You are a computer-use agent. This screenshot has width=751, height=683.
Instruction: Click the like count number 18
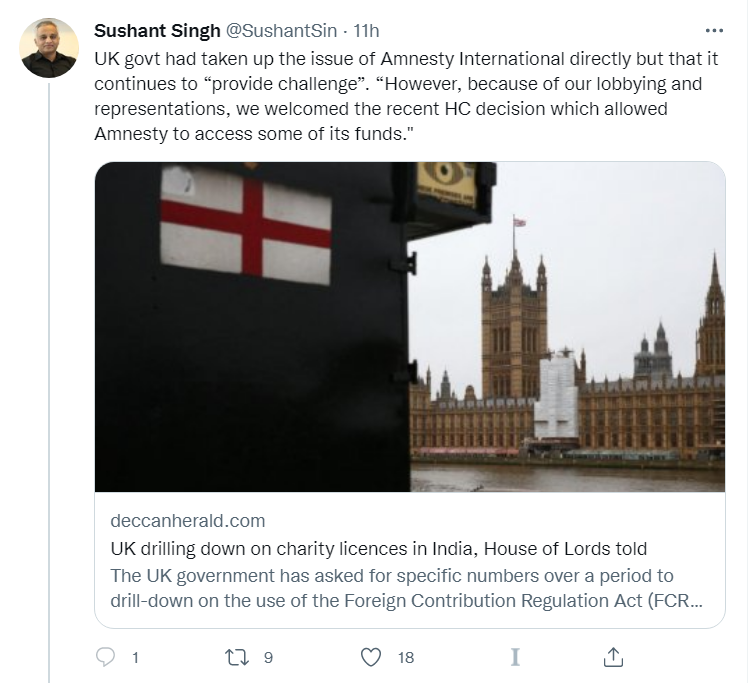tap(405, 658)
